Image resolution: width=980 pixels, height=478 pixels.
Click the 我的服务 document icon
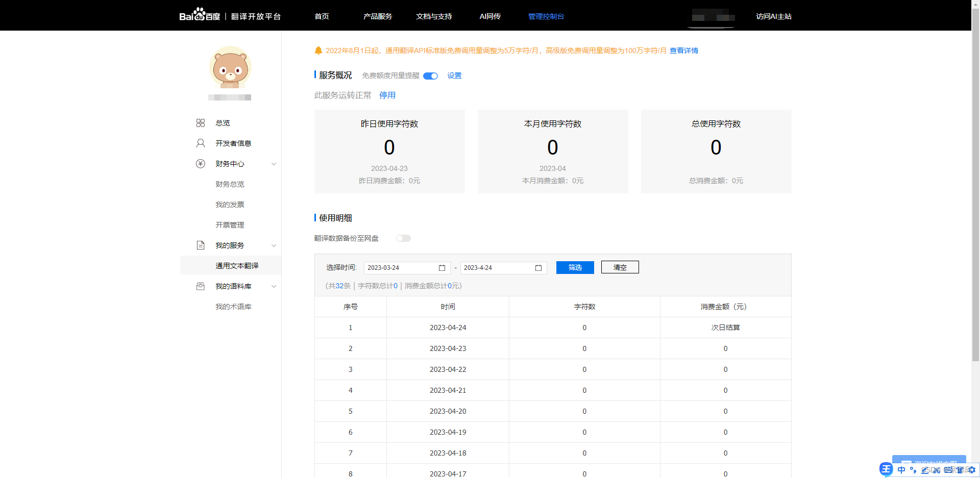pos(201,245)
